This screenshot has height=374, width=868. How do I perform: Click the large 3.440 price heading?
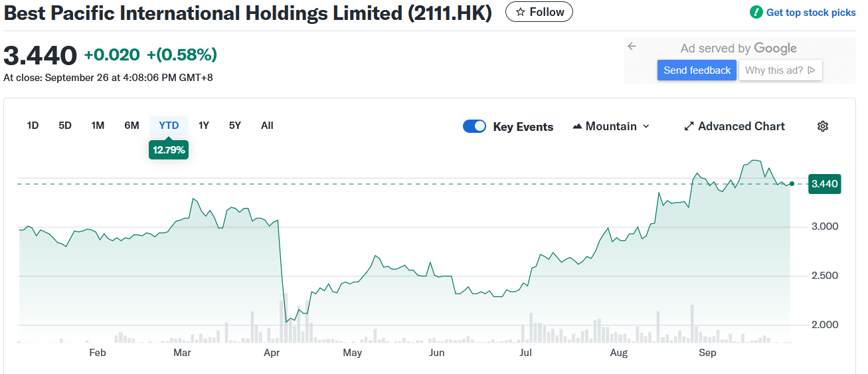tap(41, 55)
